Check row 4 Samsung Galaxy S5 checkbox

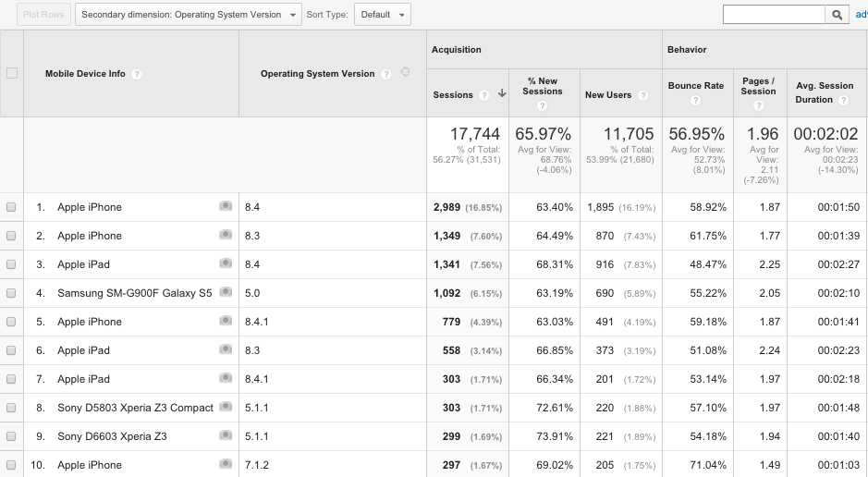click(x=11, y=293)
